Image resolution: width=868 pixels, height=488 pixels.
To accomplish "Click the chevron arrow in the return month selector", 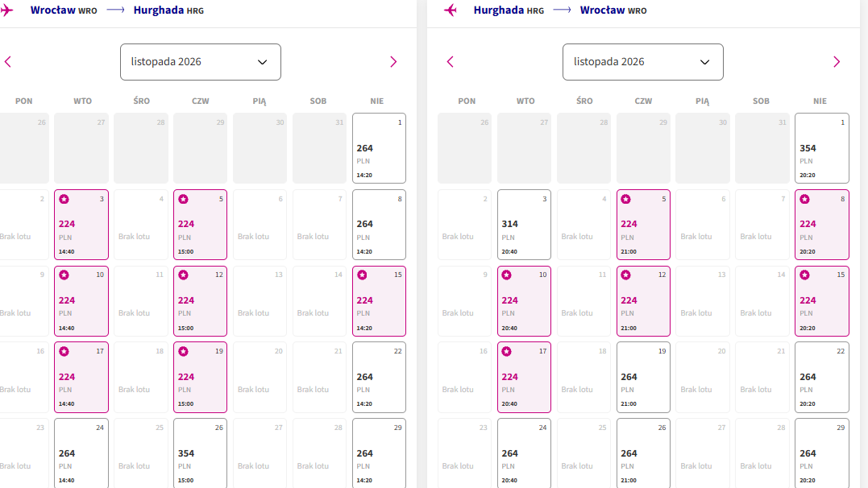I will (x=704, y=62).
